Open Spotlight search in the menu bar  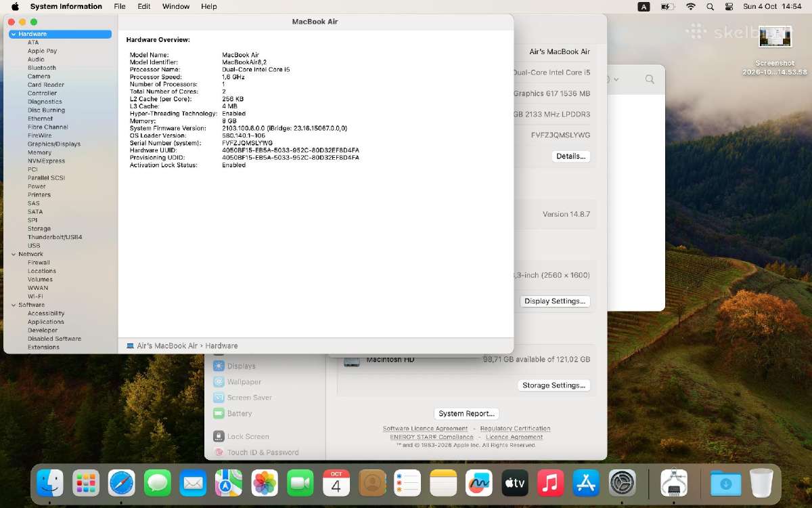tap(710, 6)
